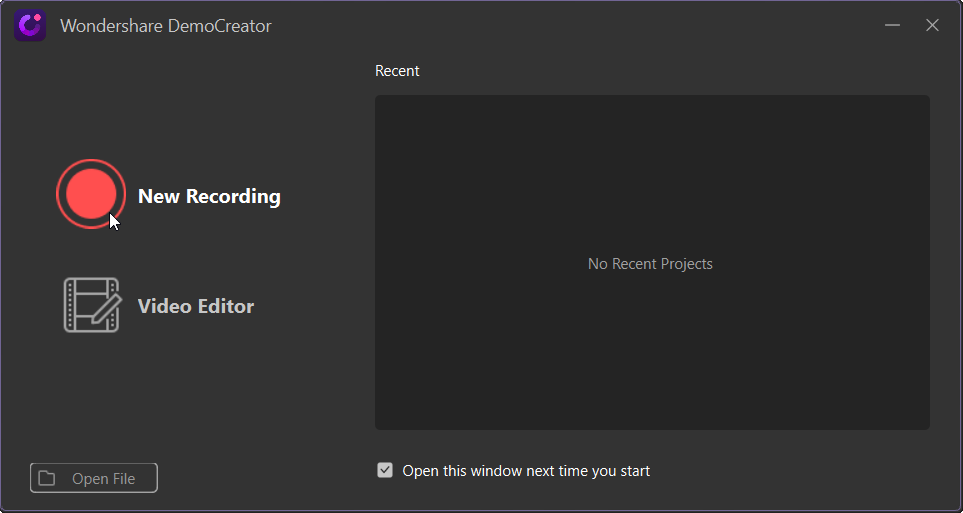Start via the New Recording text label
This screenshot has width=963, height=513.
point(209,196)
